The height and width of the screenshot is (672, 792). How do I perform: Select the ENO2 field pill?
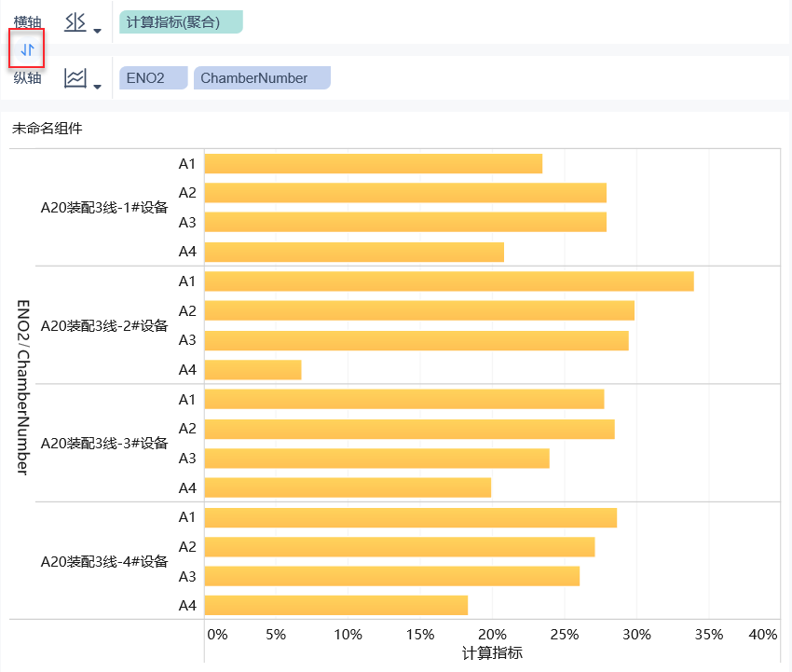[153, 78]
